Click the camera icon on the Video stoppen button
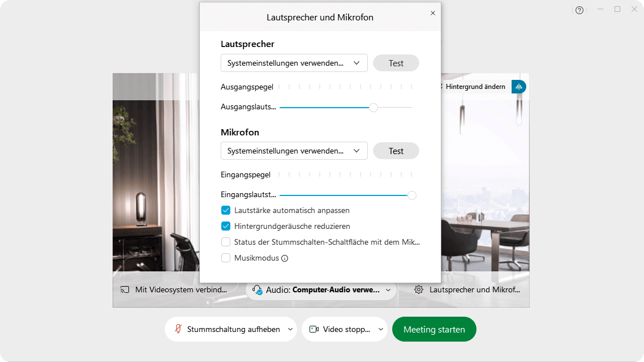The image size is (644, 362). point(314,329)
